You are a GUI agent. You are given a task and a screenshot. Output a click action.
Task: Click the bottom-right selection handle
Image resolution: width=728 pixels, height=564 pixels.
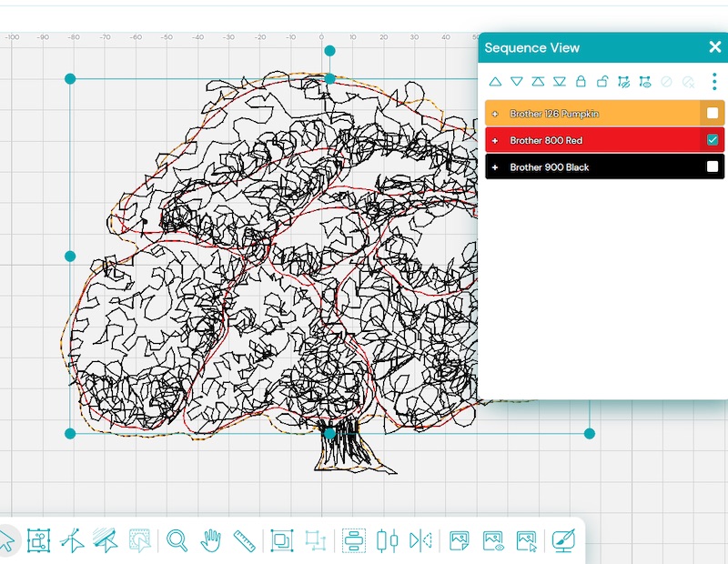tap(589, 434)
